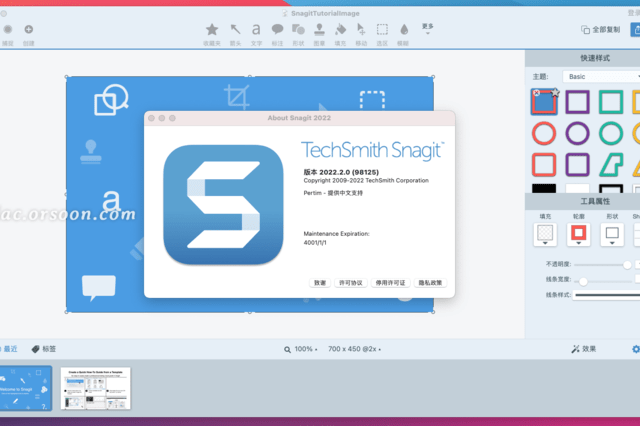The height and width of the screenshot is (426, 640).
Task: Remove selected quick style via its x badge
Action: click(536, 93)
